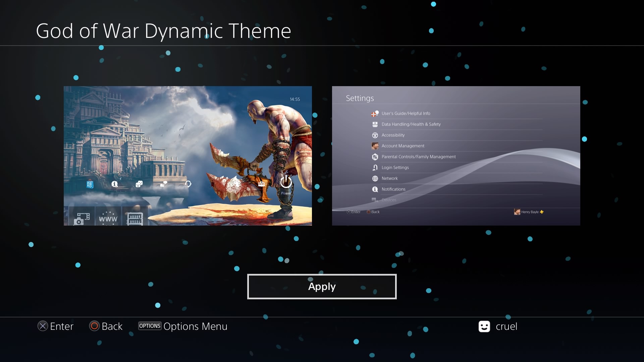
Task: Click the Messages chat icon in preview
Action: click(163, 184)
